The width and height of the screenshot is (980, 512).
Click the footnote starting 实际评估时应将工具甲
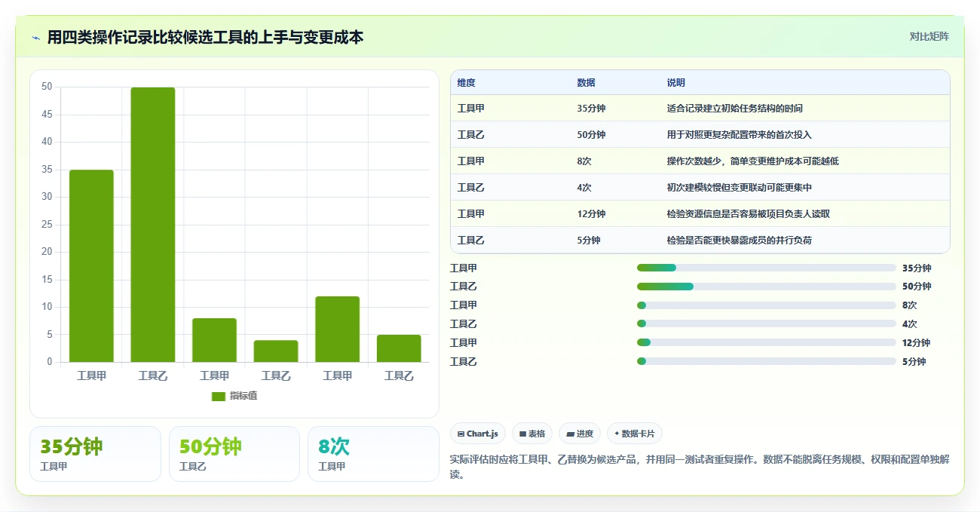[x=699, y=467]
